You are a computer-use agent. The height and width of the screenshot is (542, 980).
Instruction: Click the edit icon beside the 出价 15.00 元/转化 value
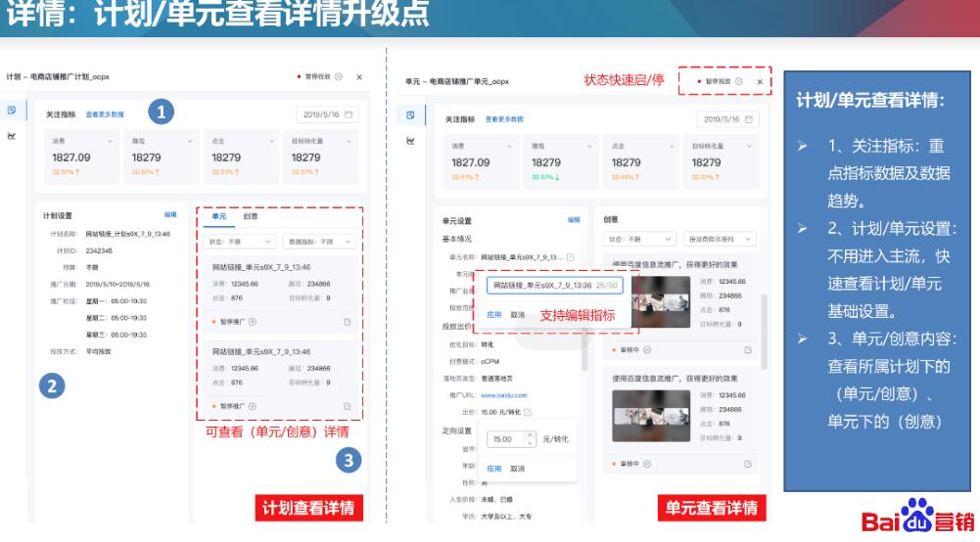[529, 412]
